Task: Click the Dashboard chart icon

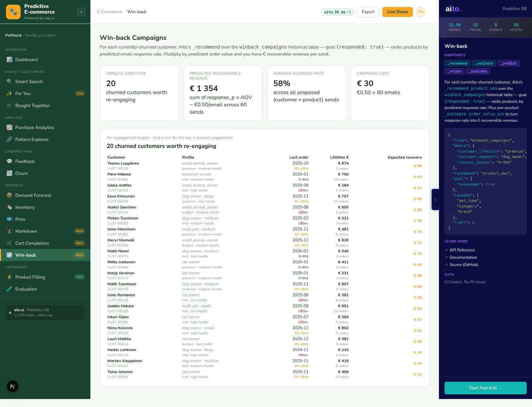Action: (9, 60)
